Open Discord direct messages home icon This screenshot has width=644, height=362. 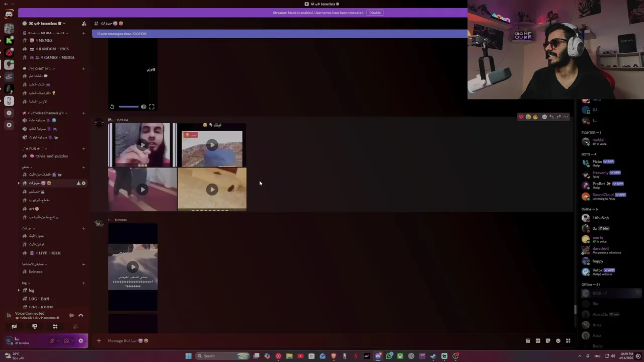point(9,14)
